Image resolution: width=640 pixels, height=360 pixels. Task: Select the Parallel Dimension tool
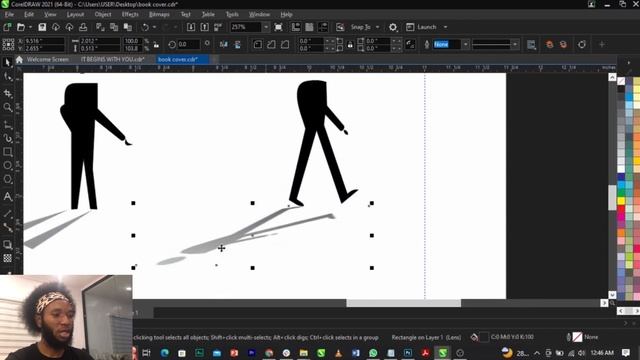(x=7, y=213)
